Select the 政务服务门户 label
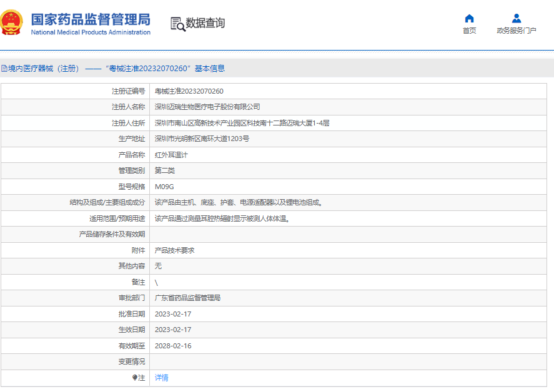Image resolution: width=554 pixels, height=392 pixels. (516, 31)
